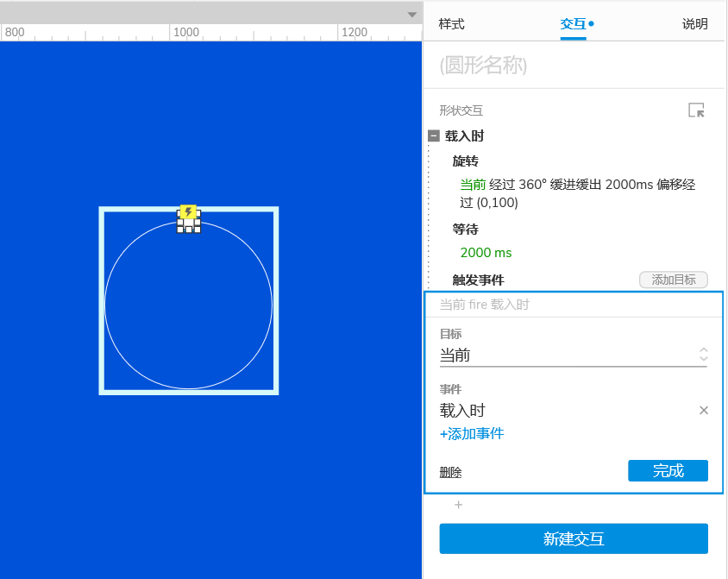Select the 触发事件 action heading
Image resolution: width=728 pixels, height=579 pixels.
(478, 280)
